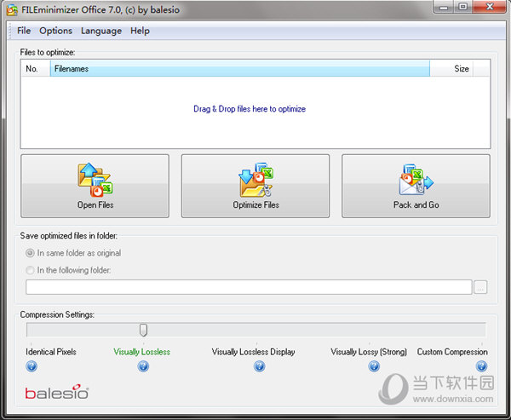Open the Language menu
511x420 pixels.
point(101,31)
